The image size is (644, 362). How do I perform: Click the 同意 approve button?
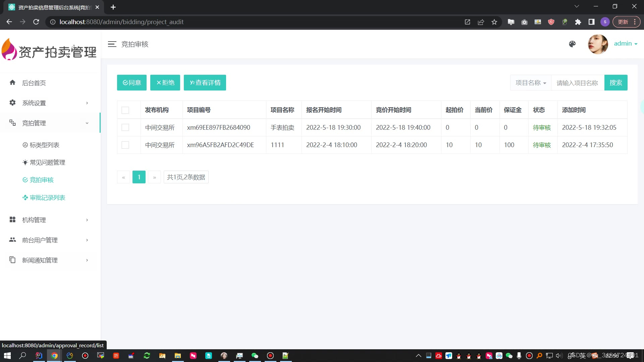(x=131, y=83)
